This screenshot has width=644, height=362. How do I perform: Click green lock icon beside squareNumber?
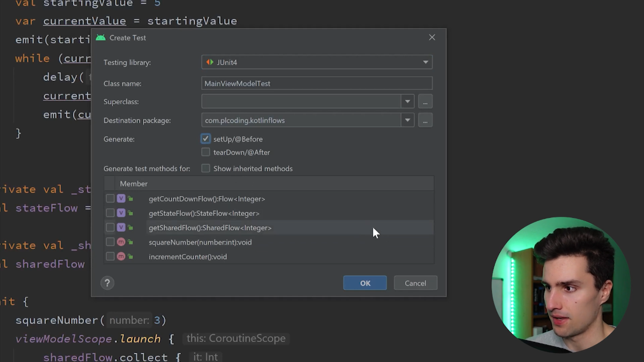coord(130,242)
